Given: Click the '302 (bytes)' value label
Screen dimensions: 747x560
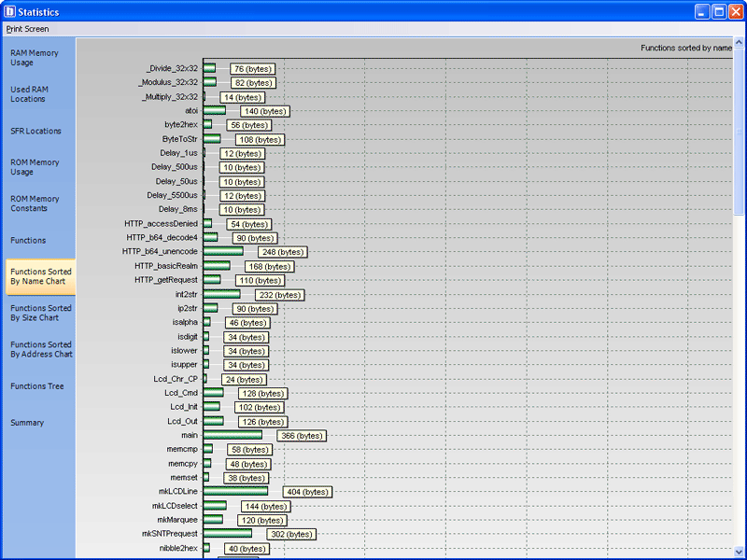Looking at the screenshot, I should tap(291, 534).
